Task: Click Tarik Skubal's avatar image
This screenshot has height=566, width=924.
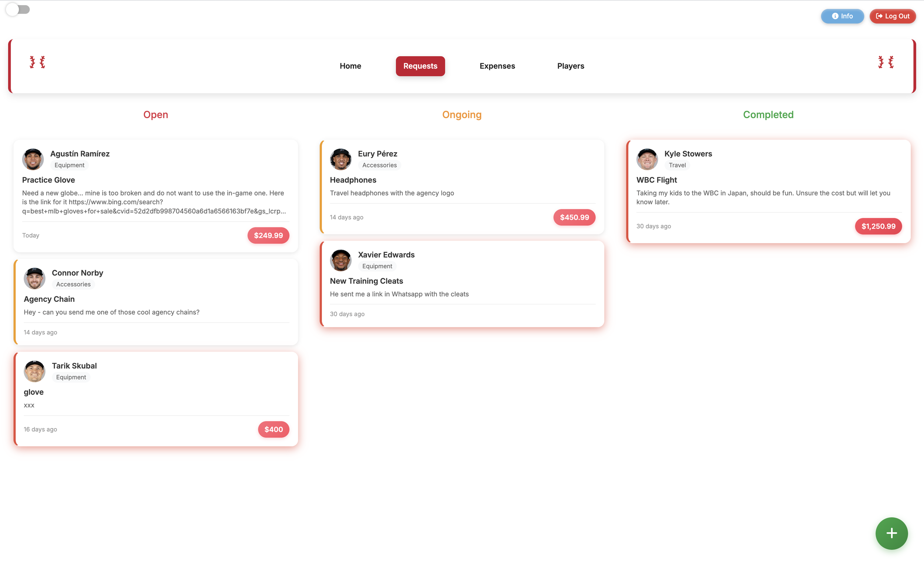Action: [34, 371]
